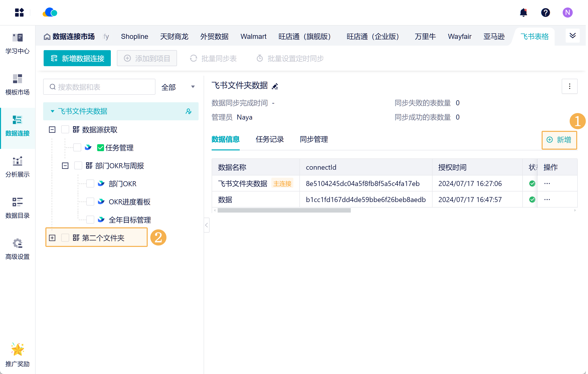Switch to the 外贸数据 tab
This screenshot has width=588, height=374.
click(214, 37)
